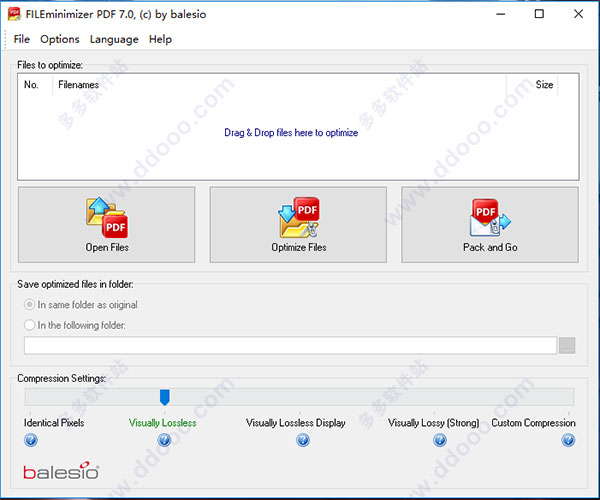Click the Size column header

532,85
